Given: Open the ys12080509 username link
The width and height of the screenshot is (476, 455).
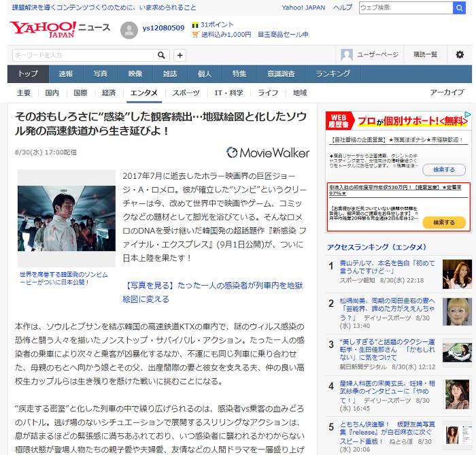Looking at the screenshot, I should pyautogui.click(x=163, y=28).
